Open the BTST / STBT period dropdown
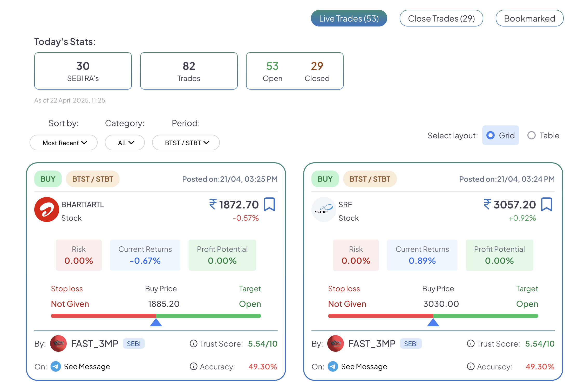585x392 pixels. coord(186,143)
